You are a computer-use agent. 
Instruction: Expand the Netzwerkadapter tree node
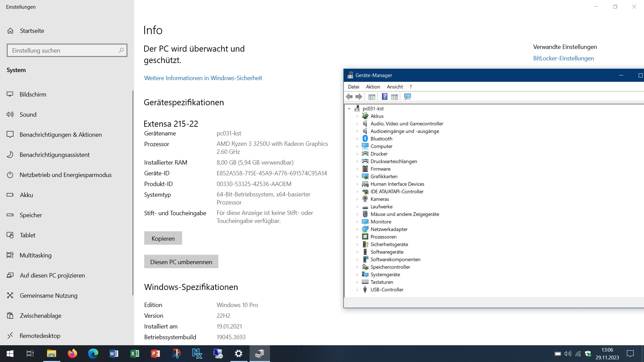(x=357, y=230)
